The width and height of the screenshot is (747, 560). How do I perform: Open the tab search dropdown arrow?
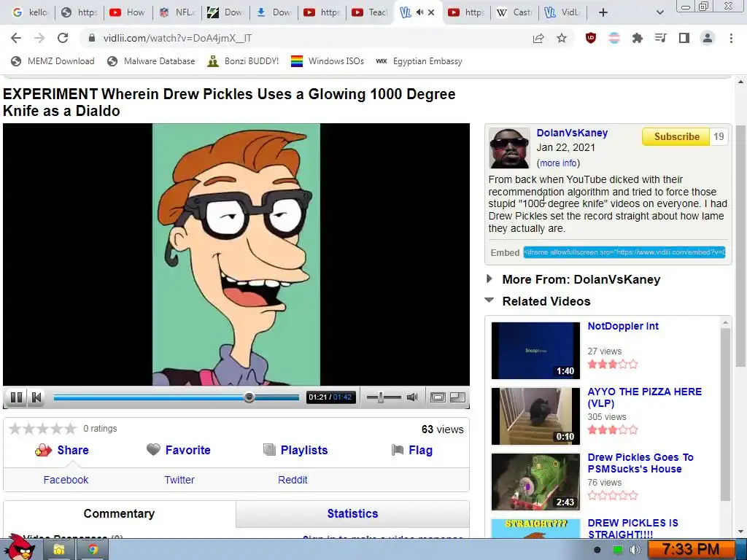(x=659, y=12)
